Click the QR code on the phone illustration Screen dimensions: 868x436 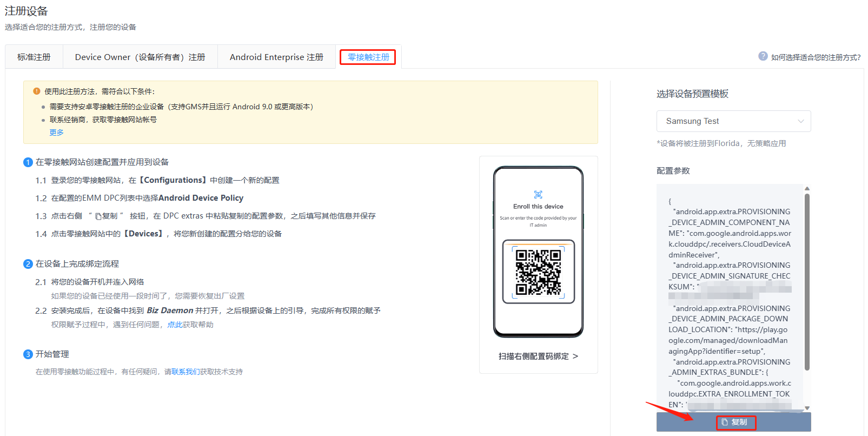(x=538, y=272)
